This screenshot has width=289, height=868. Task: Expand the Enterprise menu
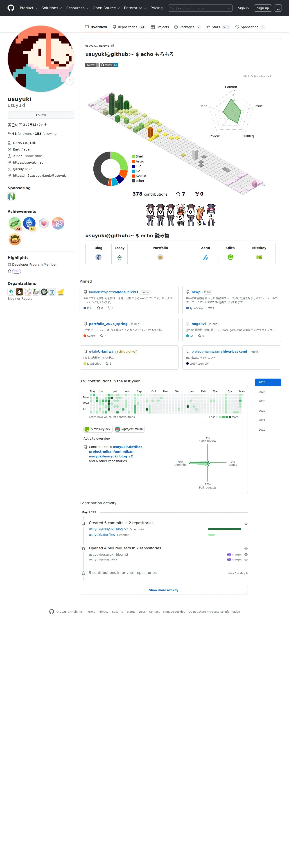click(135, 8)
